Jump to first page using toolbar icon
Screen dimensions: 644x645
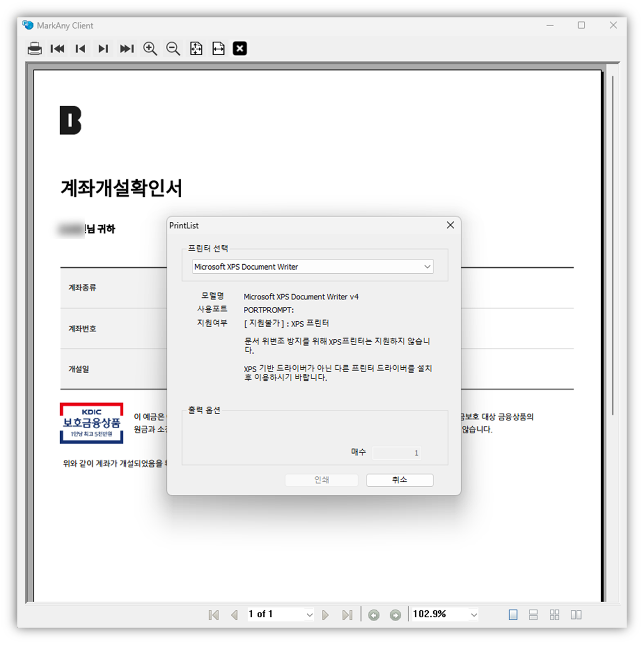[x=57, y=48]
